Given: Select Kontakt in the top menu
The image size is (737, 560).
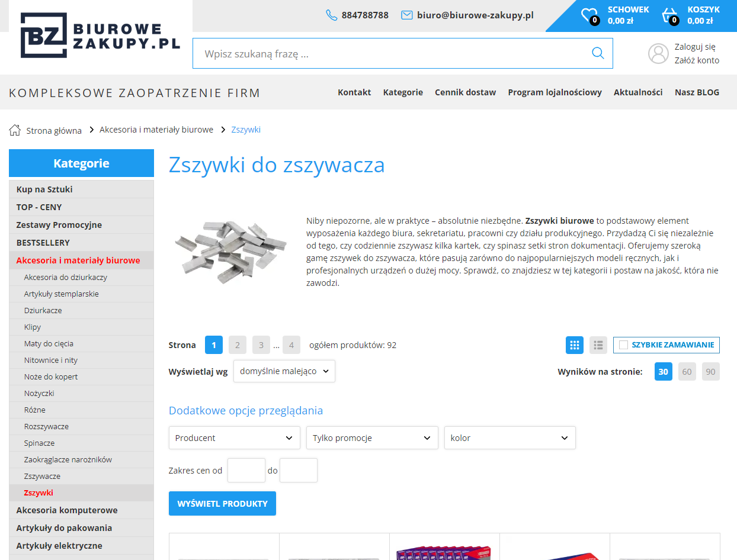Looking at the screenshot, I should point(354,92).
